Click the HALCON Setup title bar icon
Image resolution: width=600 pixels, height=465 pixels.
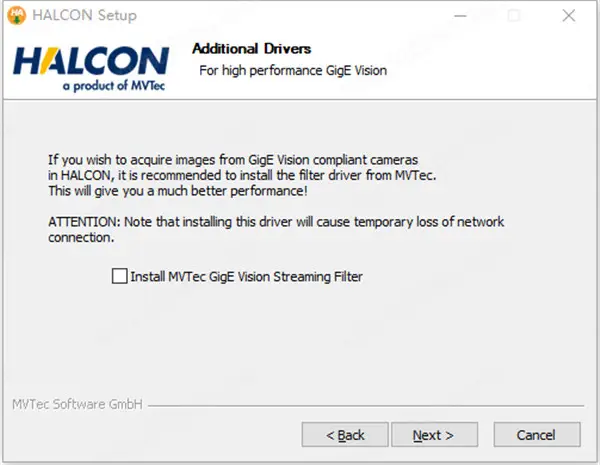click(x=17, y=16)
